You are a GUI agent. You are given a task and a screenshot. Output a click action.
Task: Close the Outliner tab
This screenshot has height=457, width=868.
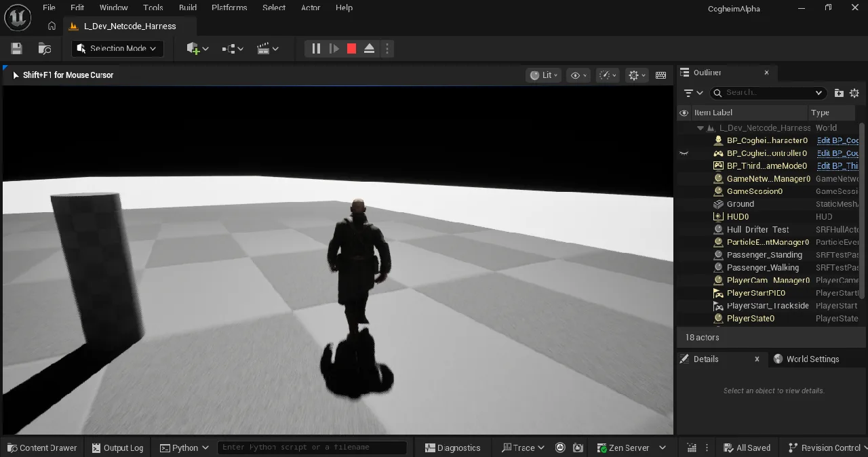click(767, 73)
